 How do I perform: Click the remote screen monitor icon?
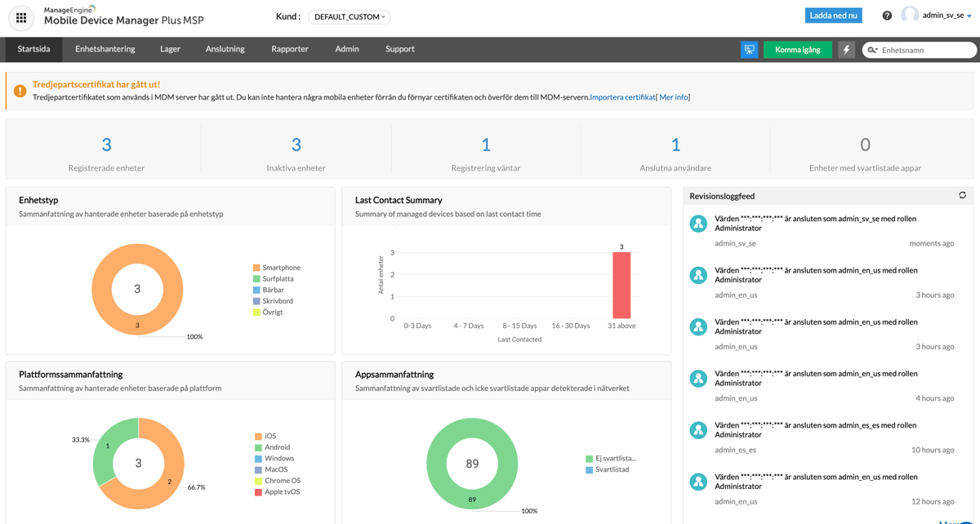pyautogui.click(x=749, y=50)
